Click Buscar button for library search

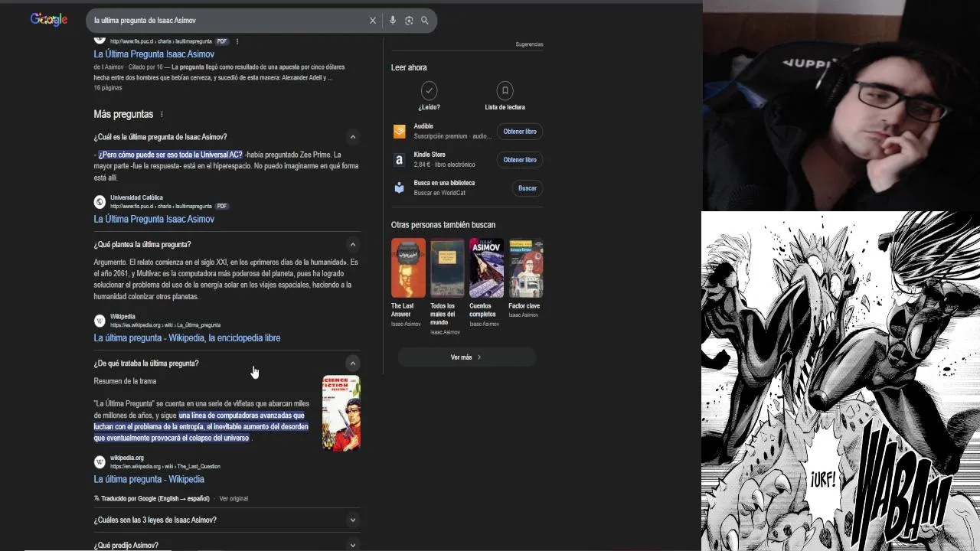pos(528,188)
